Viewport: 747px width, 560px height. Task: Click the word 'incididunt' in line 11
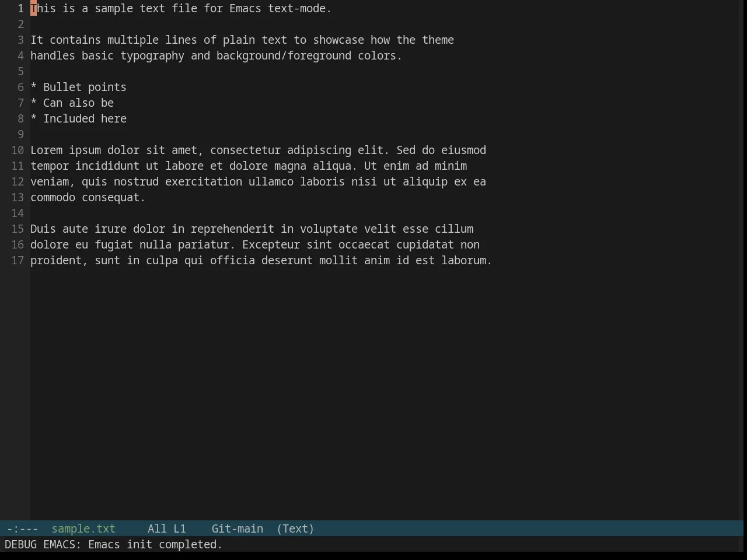point(107,166)
